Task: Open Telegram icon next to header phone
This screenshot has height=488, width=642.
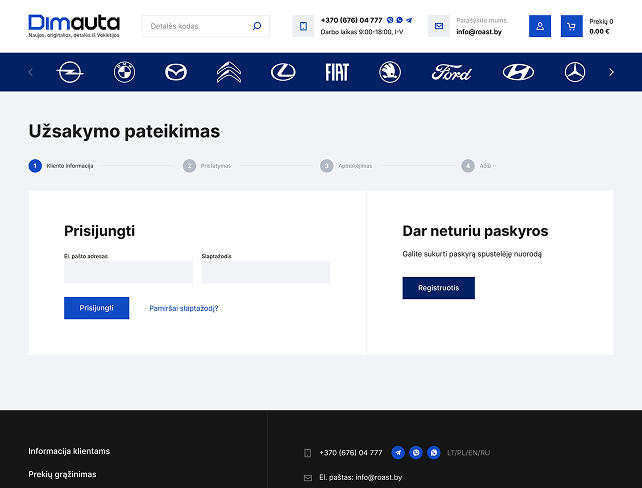Action: tap(409, 20)
